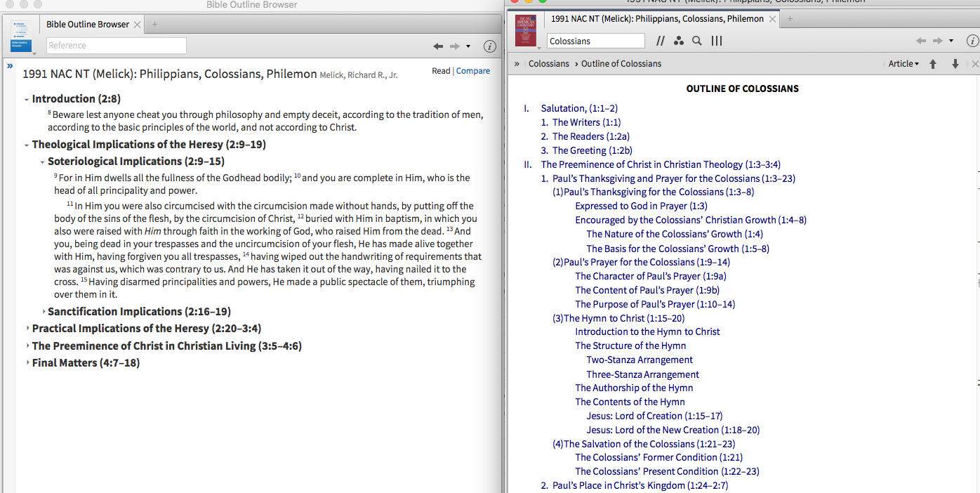Viewport: 980px width, 493px height.
Task: Go forward in Bible Outline Browser history
Action: click(x=454, y=46)
